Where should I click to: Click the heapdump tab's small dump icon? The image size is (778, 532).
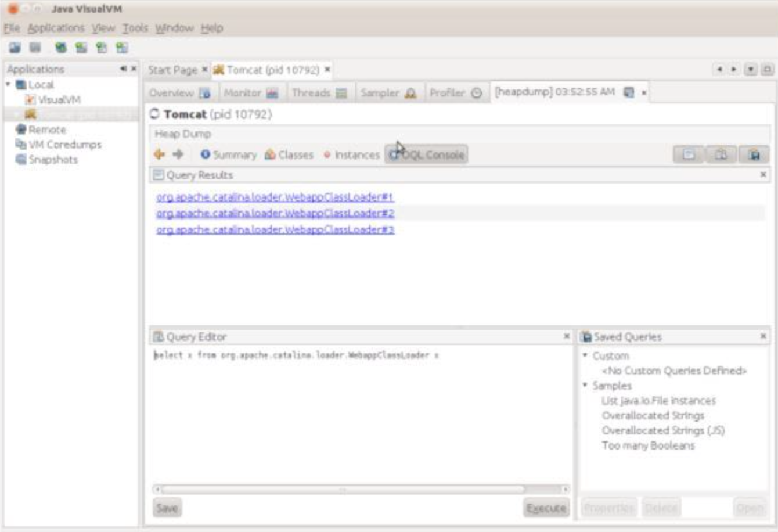point(629,92)
